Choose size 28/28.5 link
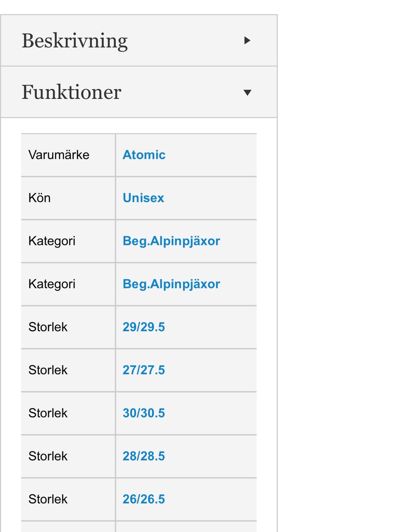Screen dimensions: 397x532 click(x=143, y=456)
